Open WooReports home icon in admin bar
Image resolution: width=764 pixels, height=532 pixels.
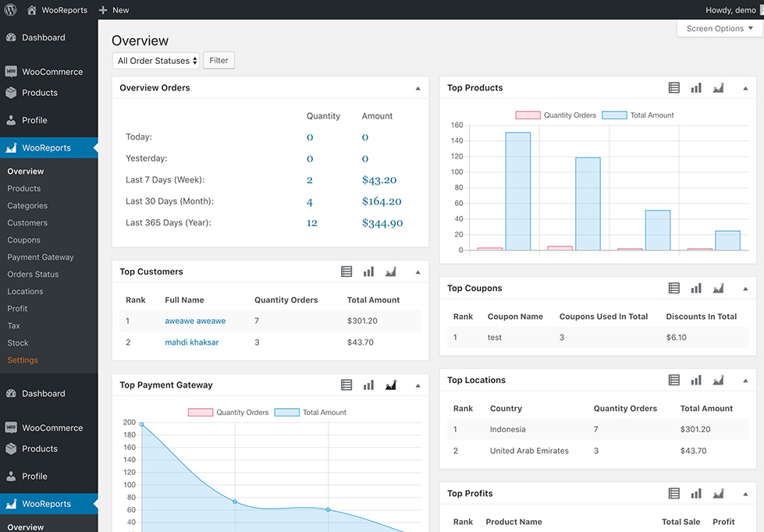(32, 10)
